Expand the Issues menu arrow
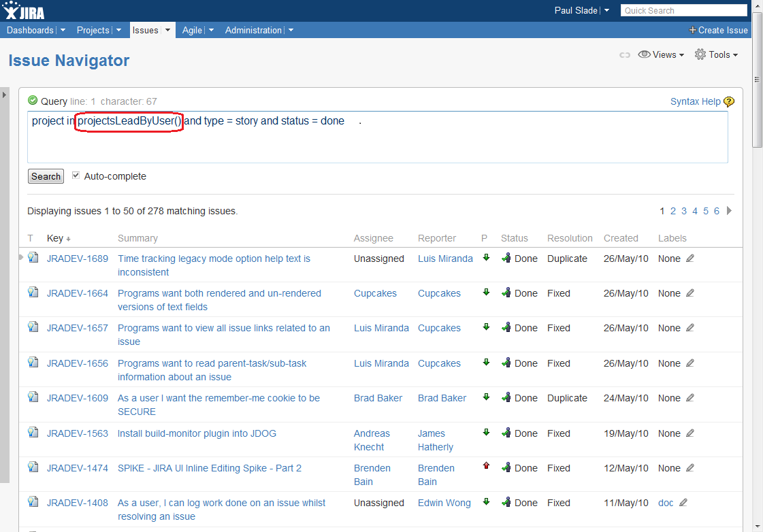763x532 pixels. (168, 30)
